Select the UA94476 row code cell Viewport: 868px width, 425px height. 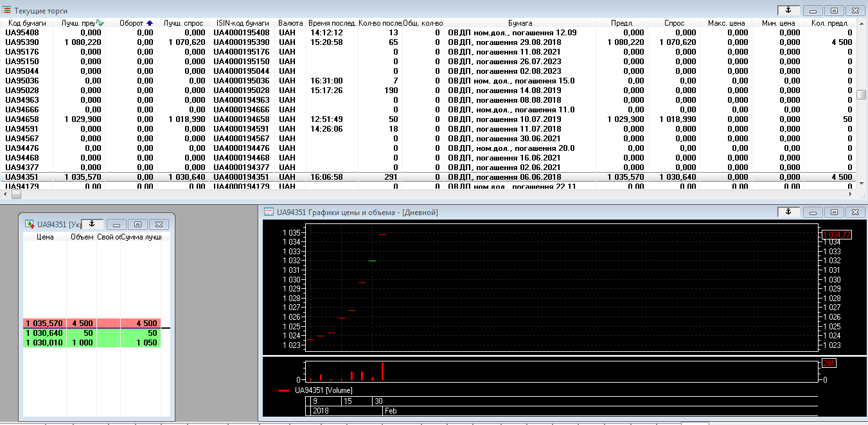click(22, 148)
